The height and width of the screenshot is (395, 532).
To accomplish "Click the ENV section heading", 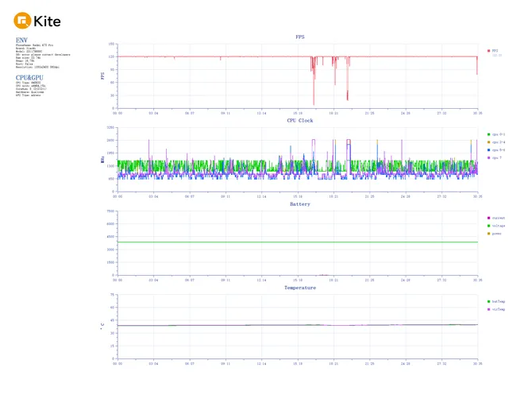I will click(21, 40).
